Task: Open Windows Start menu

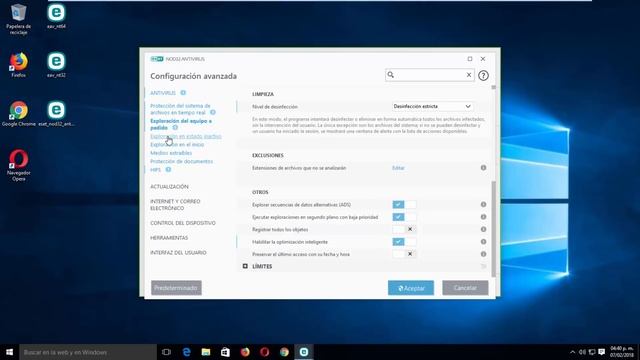Action: (9, 352)
